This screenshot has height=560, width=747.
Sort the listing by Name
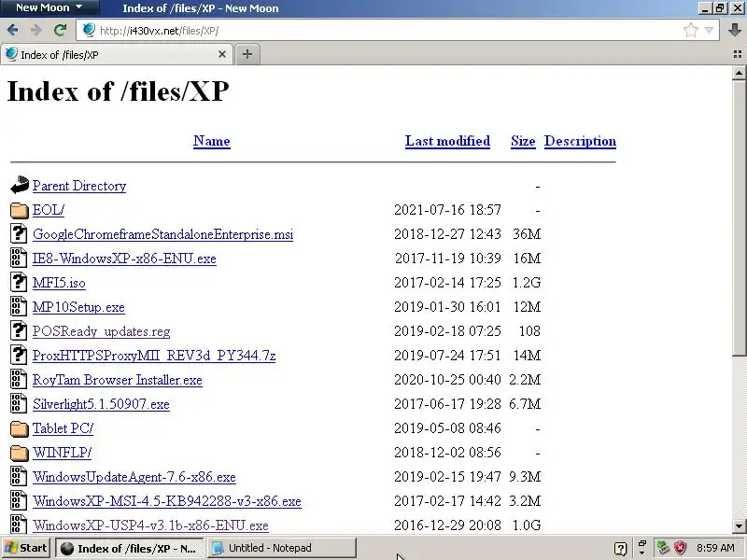pos(212,141)
